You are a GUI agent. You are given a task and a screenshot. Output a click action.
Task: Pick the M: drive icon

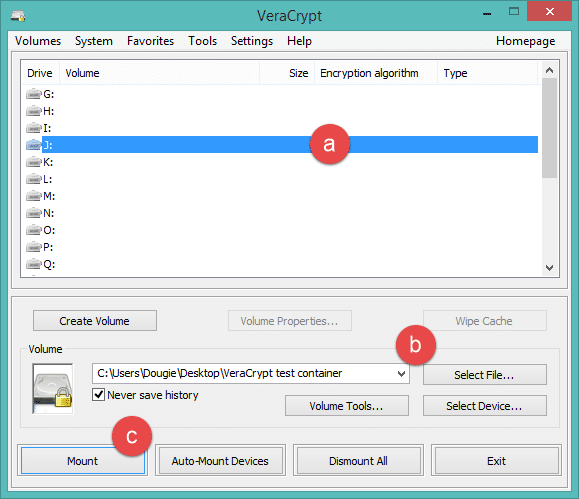pos(33,196)
